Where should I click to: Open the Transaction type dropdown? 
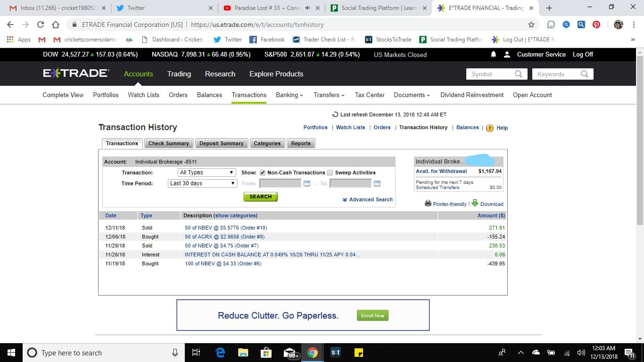tap(206, 173)
